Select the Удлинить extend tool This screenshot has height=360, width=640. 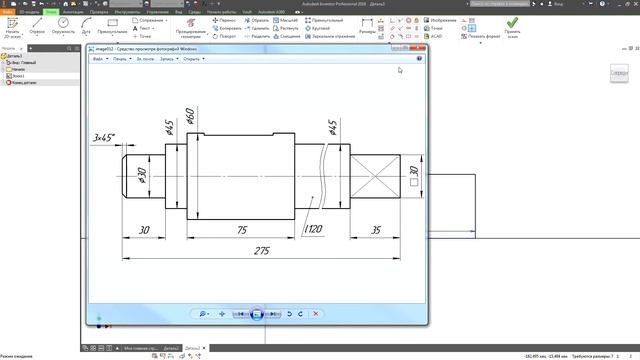coord(257,28)
